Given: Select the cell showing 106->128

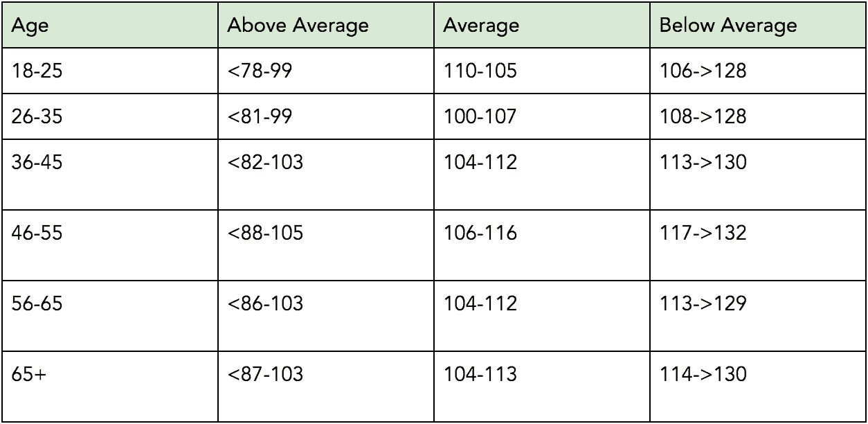Looking at the screenshot, I should tap(758, 71).
